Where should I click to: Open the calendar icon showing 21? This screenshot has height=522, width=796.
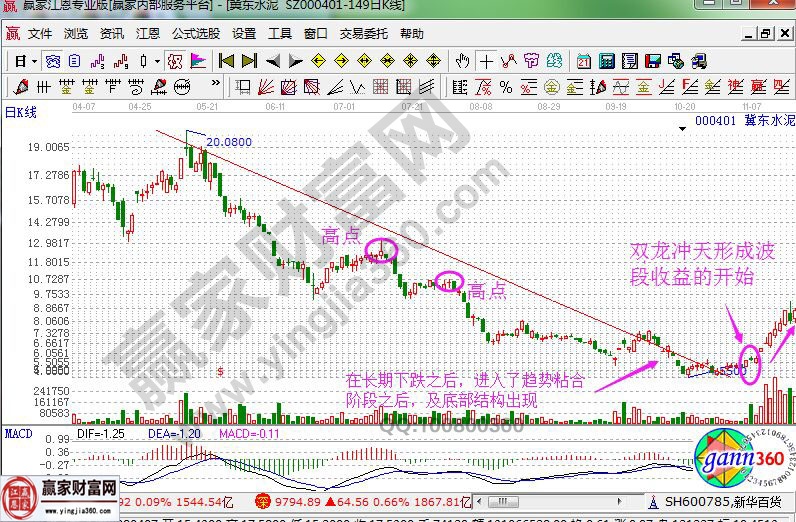(x=583, y=62)
